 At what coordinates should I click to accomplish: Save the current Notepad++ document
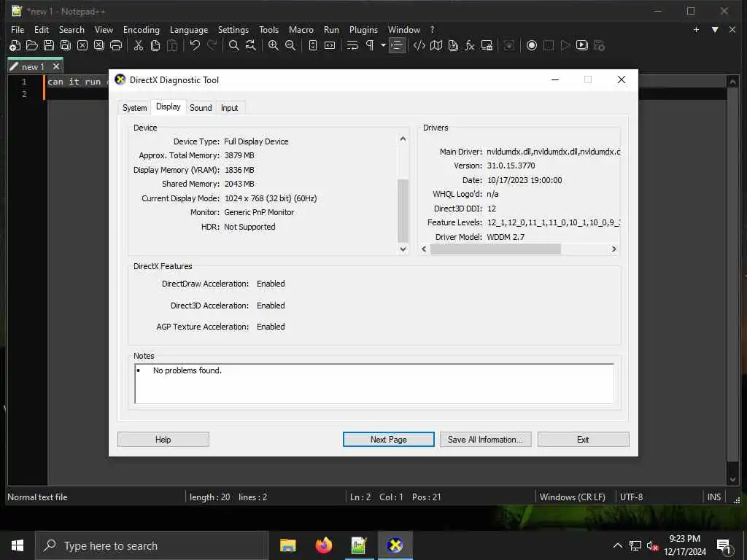[49, 46]
